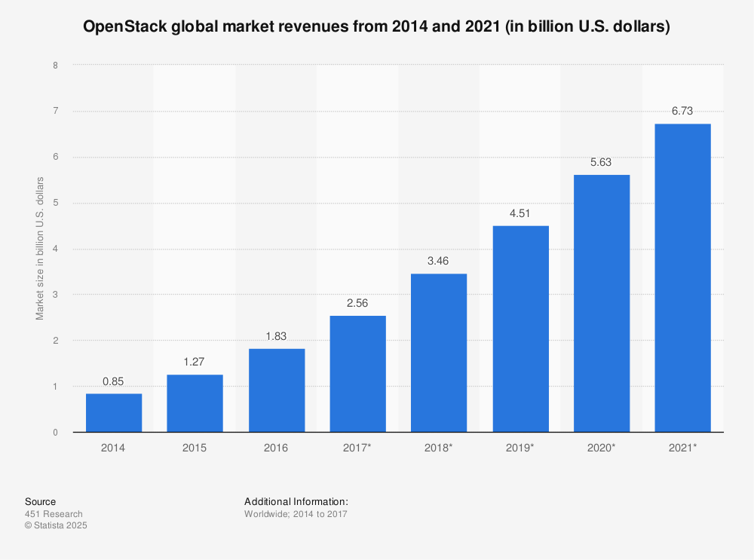Click the 0.85 data label
754x560 pixels.
click(112, 381)
